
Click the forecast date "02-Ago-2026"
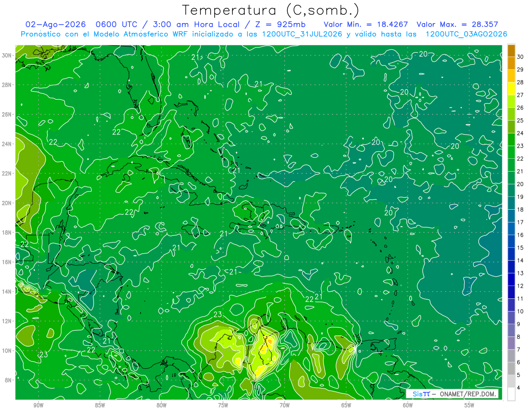[55, 24]
